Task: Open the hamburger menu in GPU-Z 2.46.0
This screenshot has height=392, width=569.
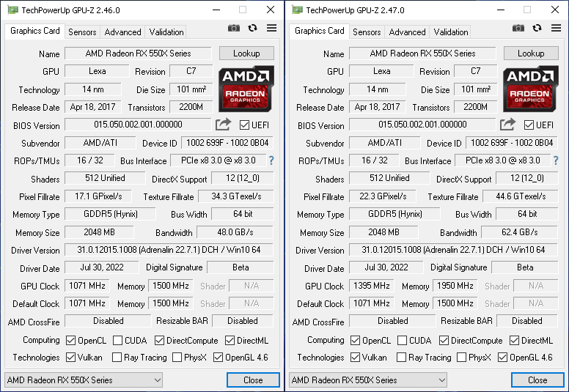Action: click(271, 28)
